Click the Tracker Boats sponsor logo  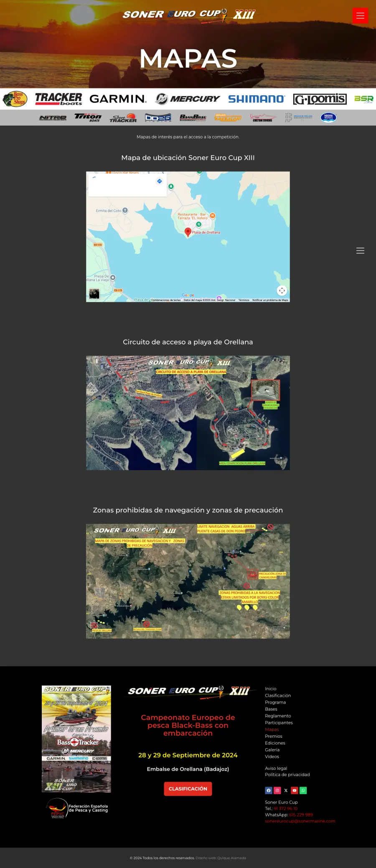point(58,99)
